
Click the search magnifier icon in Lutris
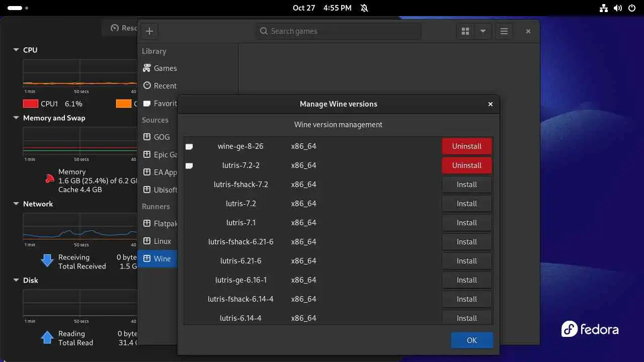pos(264,31)
